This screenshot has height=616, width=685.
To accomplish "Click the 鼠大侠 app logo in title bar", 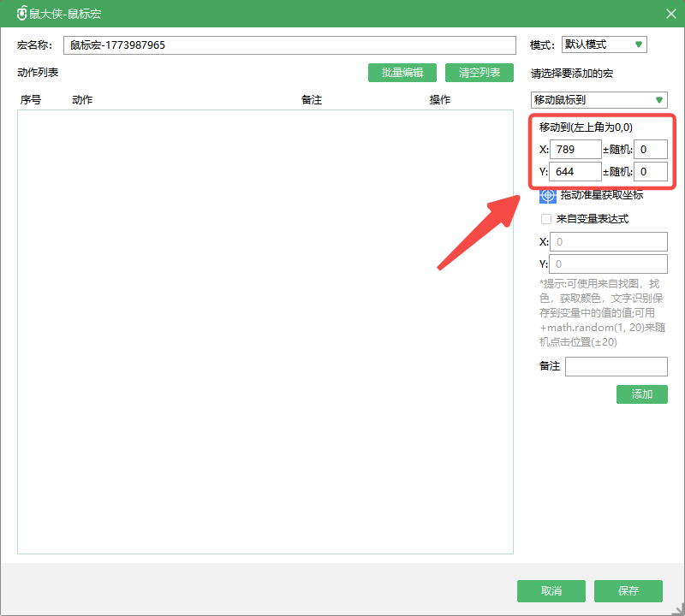I will (22, 14).
